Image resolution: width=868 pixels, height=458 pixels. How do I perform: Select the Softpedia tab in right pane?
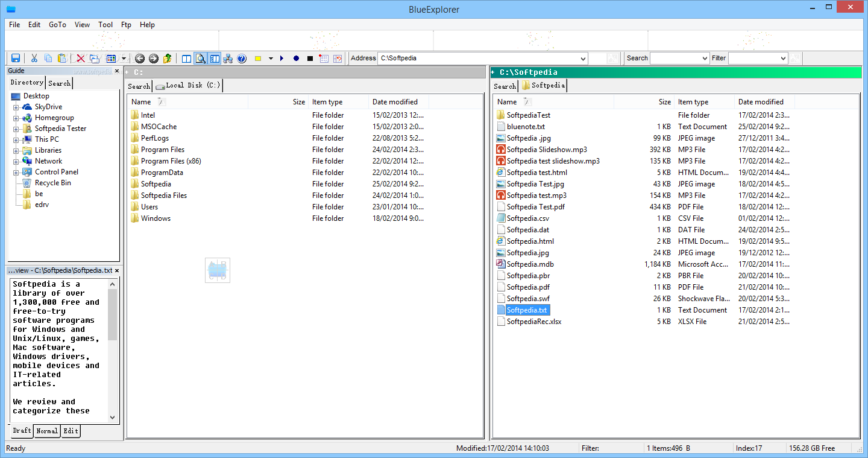pyautogui.click(x=543, y=86)
